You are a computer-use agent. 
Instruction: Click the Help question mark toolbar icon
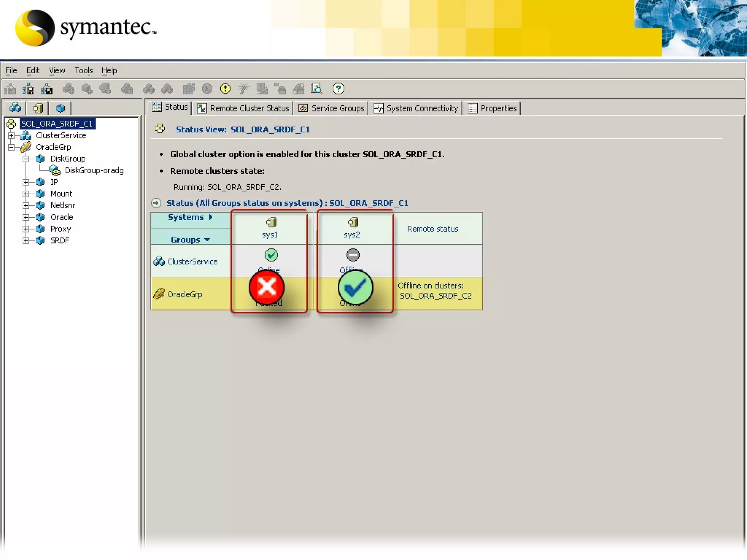point(338,89)
